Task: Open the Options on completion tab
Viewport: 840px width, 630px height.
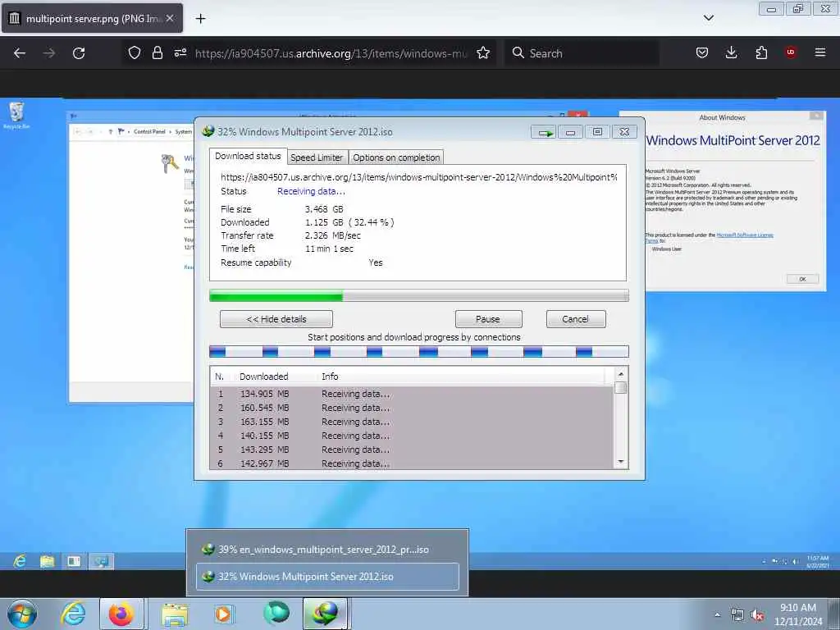Action: pos(396,157)
